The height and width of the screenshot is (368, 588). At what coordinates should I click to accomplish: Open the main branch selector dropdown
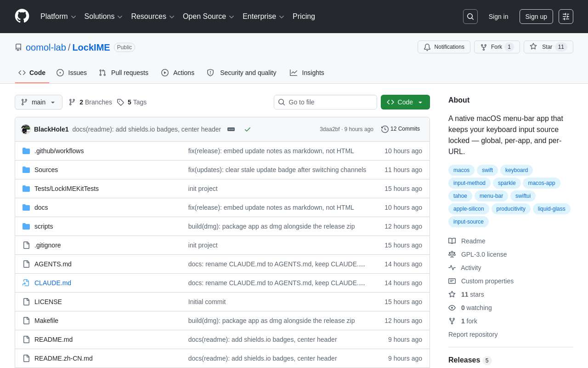coord(39,102)
